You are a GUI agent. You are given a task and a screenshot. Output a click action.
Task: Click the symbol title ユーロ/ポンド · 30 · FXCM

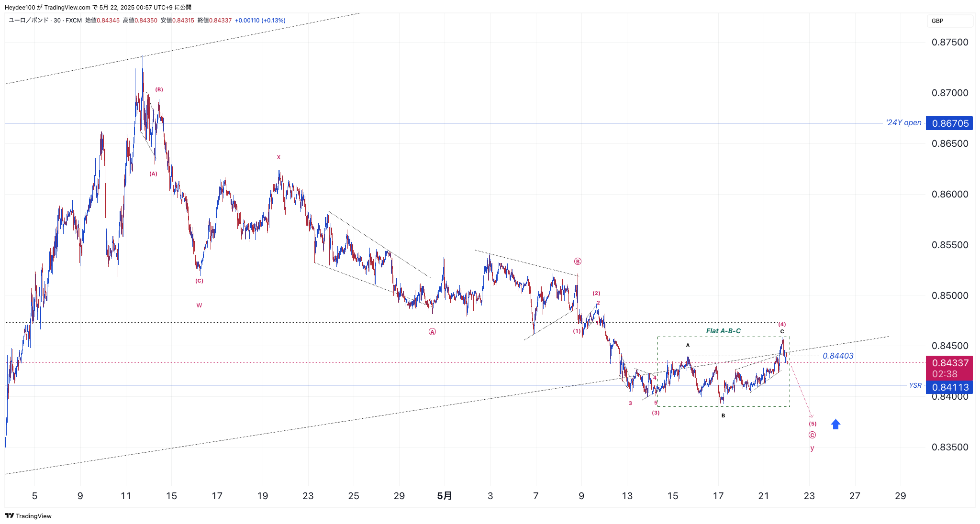[45, 21]
